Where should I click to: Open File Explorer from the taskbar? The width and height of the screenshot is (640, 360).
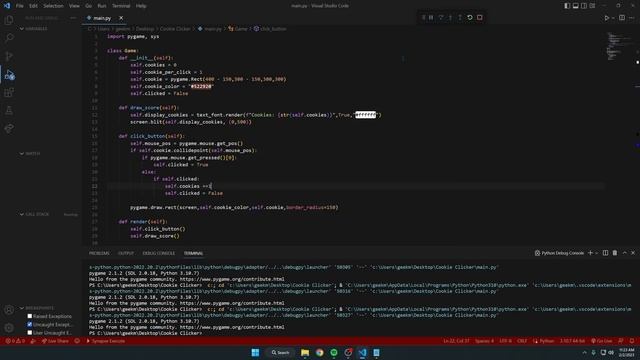(305, 352)
